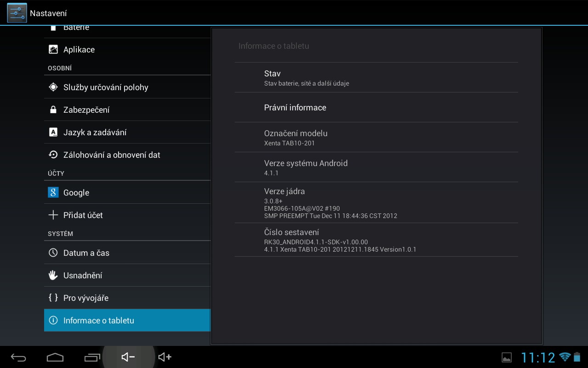Tap the Verze jádra kernel version row
588x368 pixels.
click(376, 202)
